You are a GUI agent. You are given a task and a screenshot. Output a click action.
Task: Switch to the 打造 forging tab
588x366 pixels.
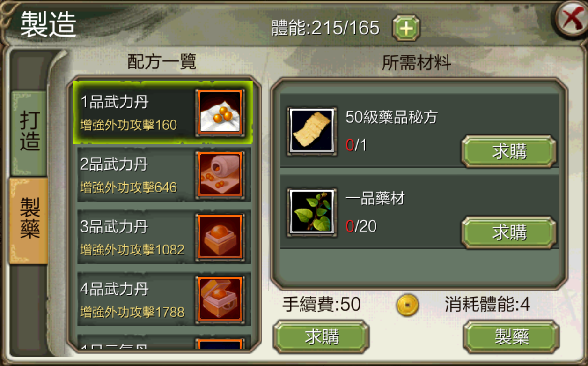point(29,132)
